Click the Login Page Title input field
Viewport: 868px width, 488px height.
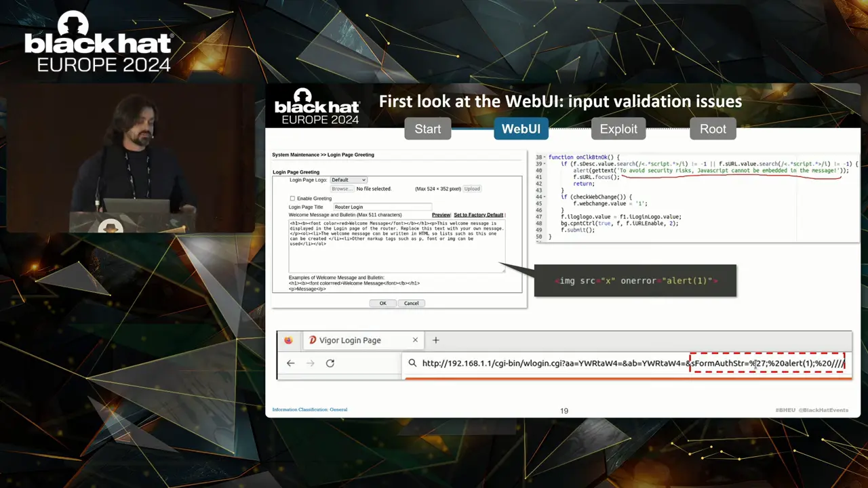click(382, 207)
